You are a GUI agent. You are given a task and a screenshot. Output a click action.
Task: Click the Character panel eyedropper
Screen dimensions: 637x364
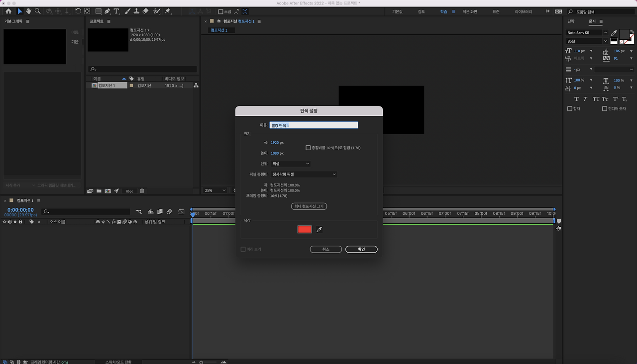(x=614, y=33)
